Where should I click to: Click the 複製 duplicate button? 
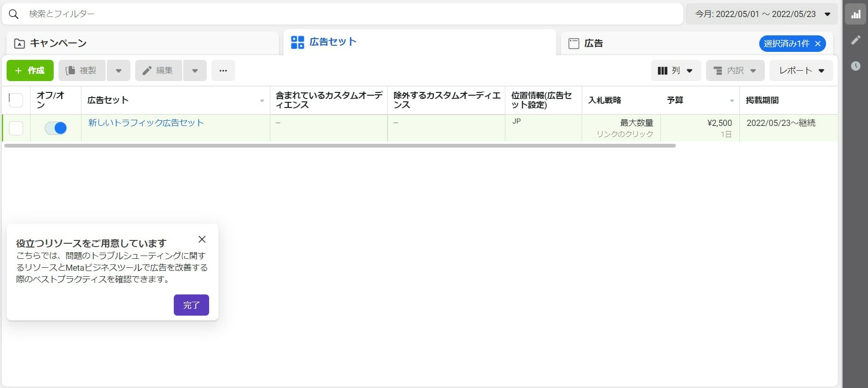[82, 71]
